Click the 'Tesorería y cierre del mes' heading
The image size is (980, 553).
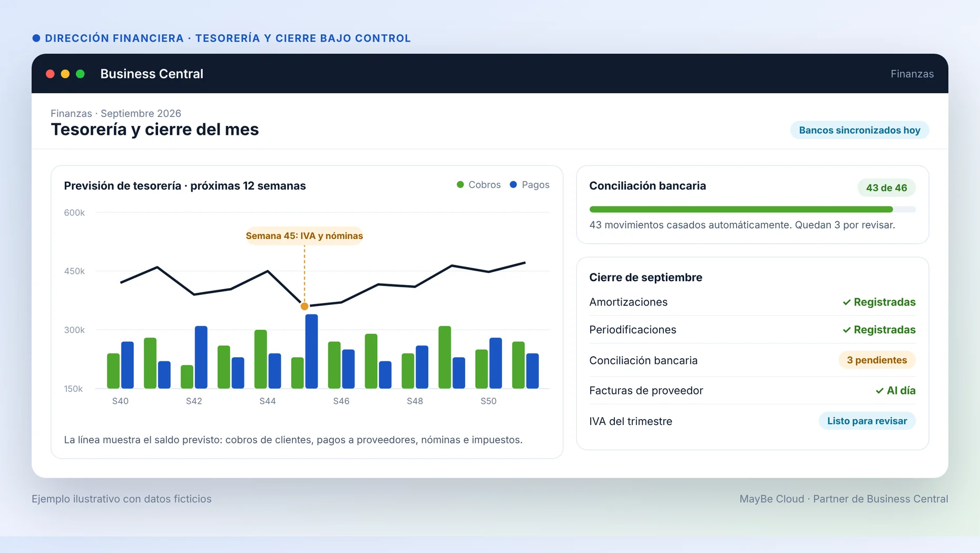(154, 130)
